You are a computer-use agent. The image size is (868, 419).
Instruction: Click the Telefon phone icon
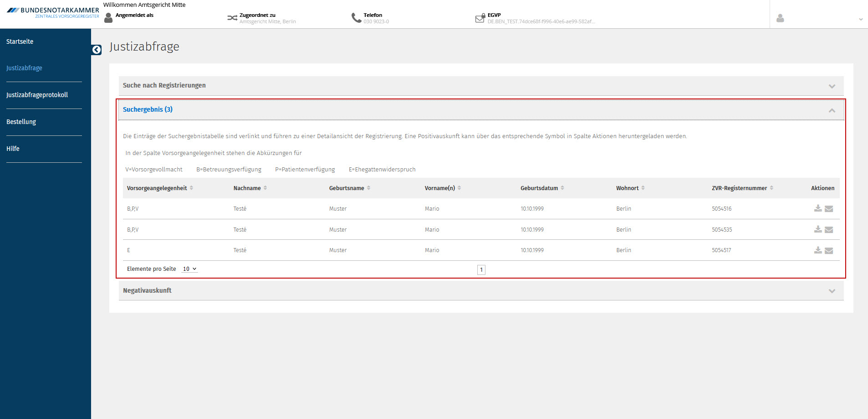point(356,18)
